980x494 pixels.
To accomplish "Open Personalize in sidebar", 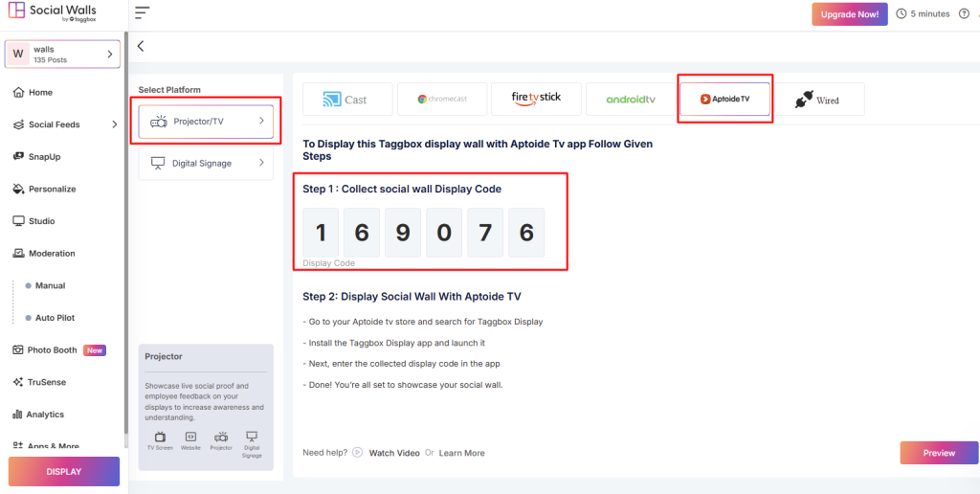I will coord(52,189).
